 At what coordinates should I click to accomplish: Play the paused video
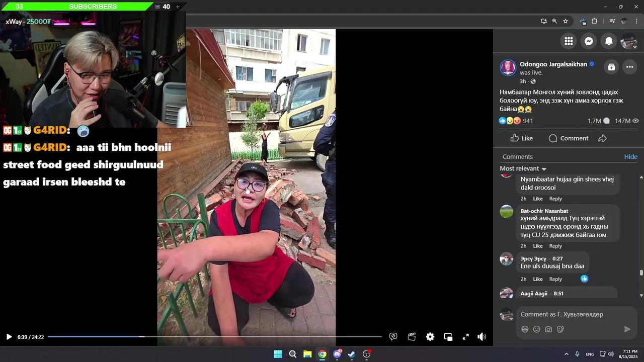click(x=9, y=337)
